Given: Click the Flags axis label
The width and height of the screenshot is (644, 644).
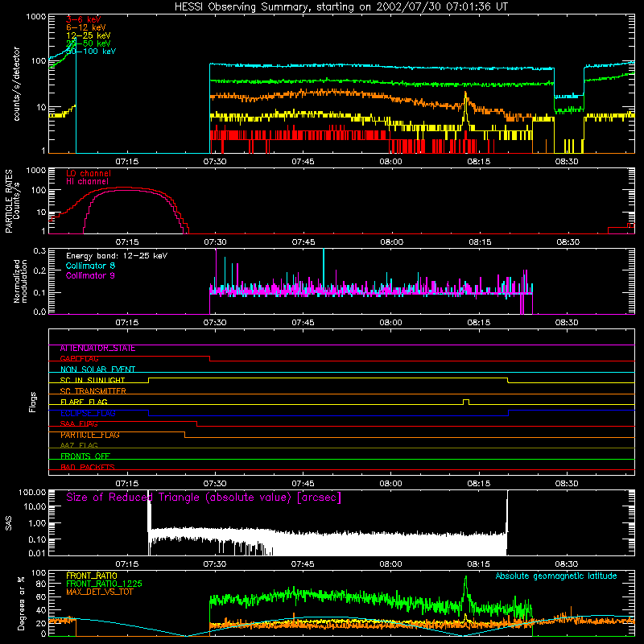Looking at the screenshot, I should 33,402.
